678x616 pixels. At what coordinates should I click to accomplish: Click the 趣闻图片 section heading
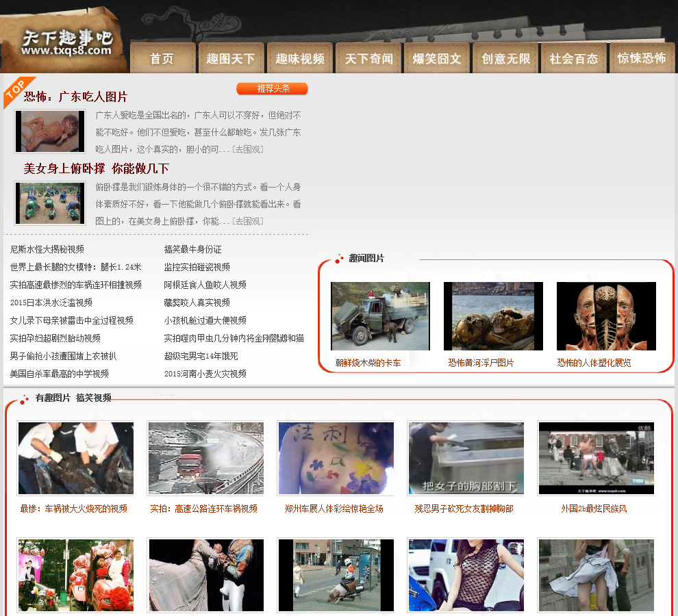[x=366, y=259]
